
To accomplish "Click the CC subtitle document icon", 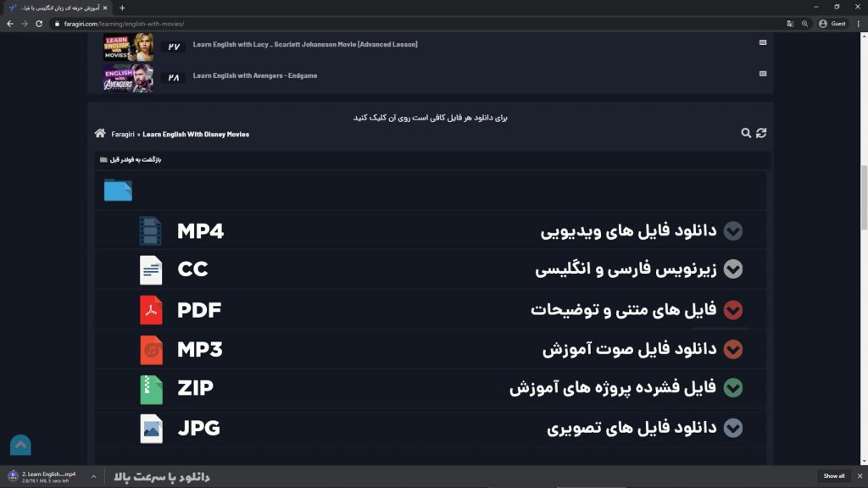I will (151, 270).
